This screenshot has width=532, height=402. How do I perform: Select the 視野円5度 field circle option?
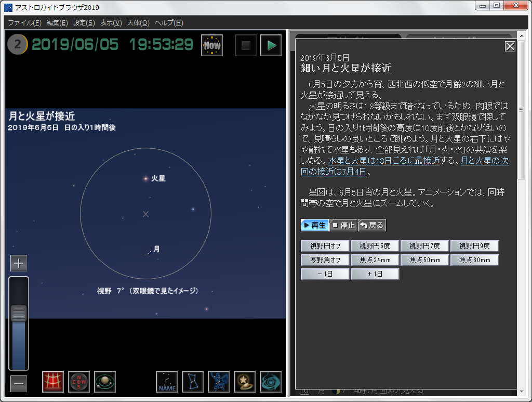pyautogui.click(x=375, y=246)
